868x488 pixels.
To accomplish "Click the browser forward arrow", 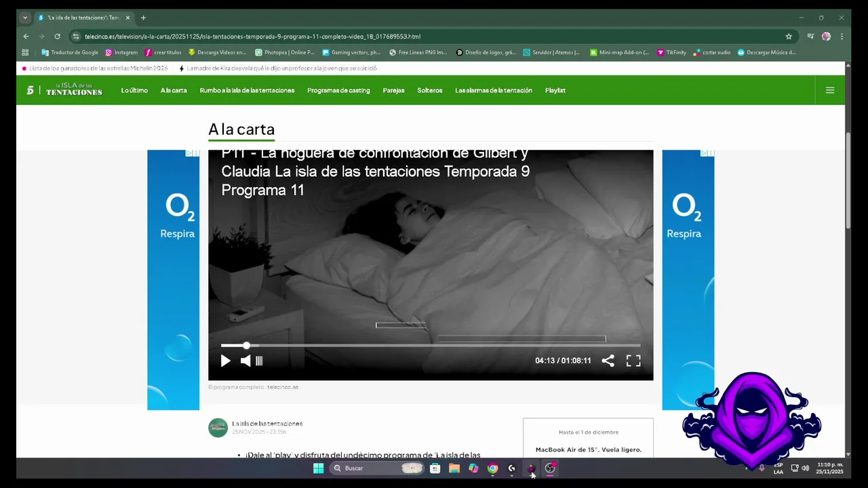I will tap(41, 37).
